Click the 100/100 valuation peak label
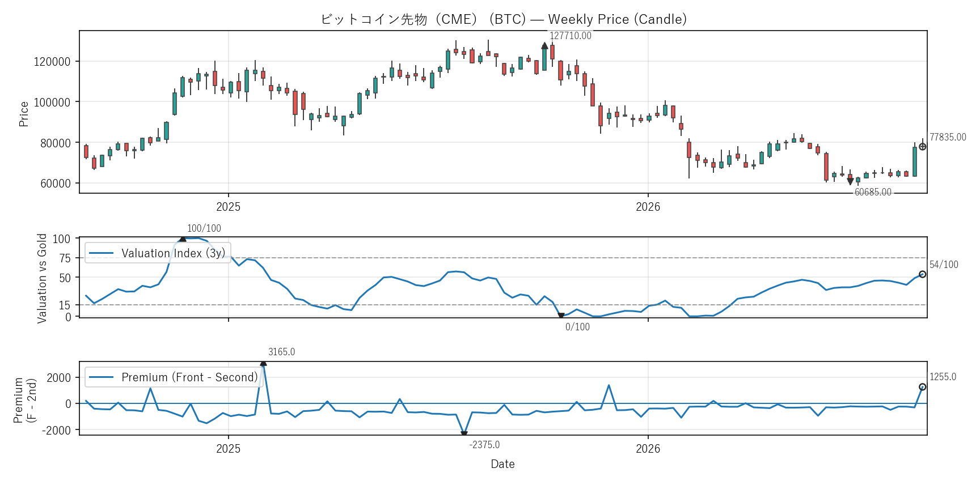 [x=204, y=228]
